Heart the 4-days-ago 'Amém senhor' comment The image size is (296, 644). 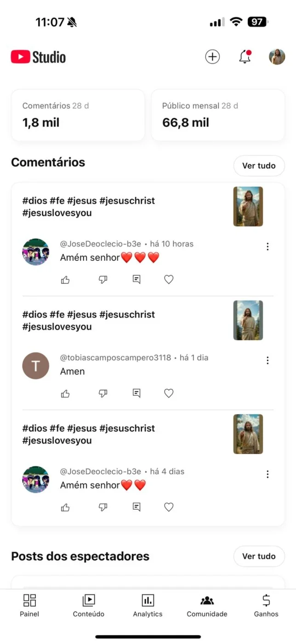(169, 507)
